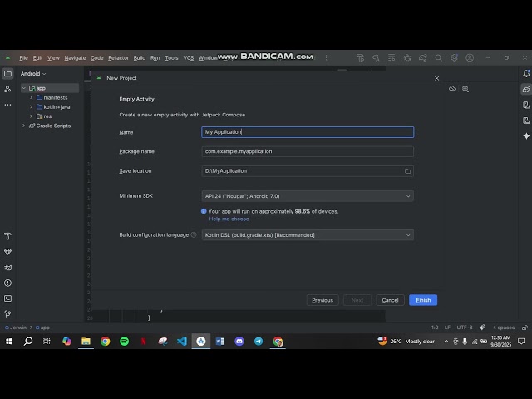Open the Notifications bell icon
Viewport: 532px width, 399px height.
coord(526,73)
